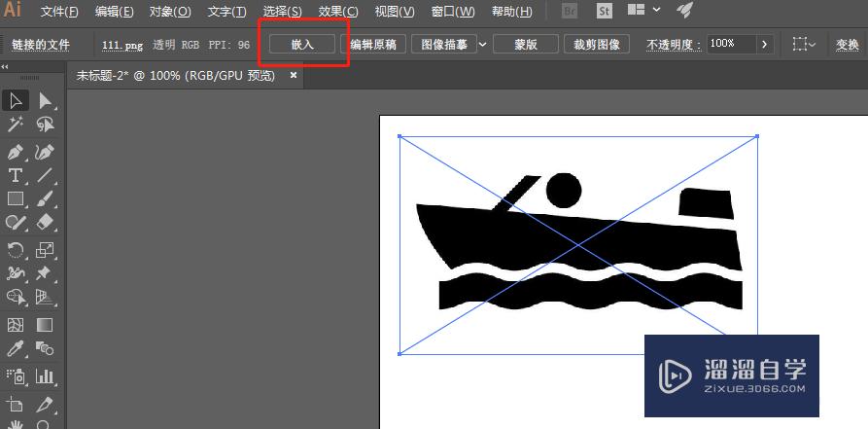
Task: Click the 裁剪图像 crop image button
Action: (x=597, y=45)
